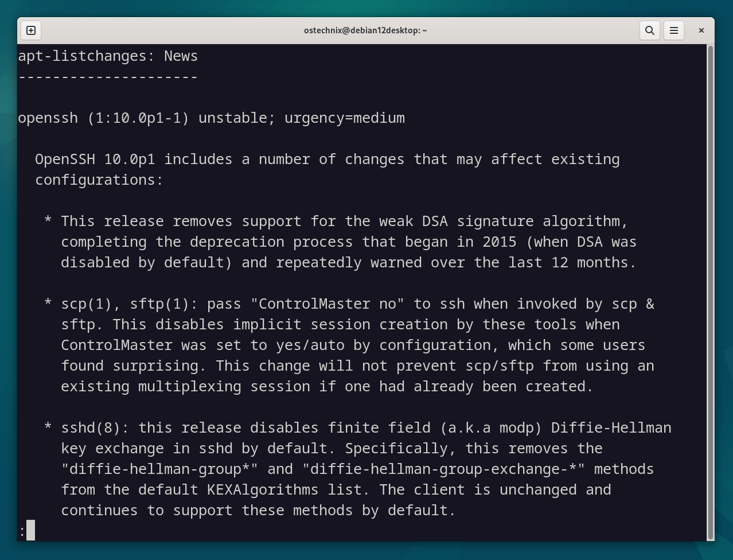Click the "diffie-hellman-group-exchange-*" quoted string

click(x=443, y=469)
